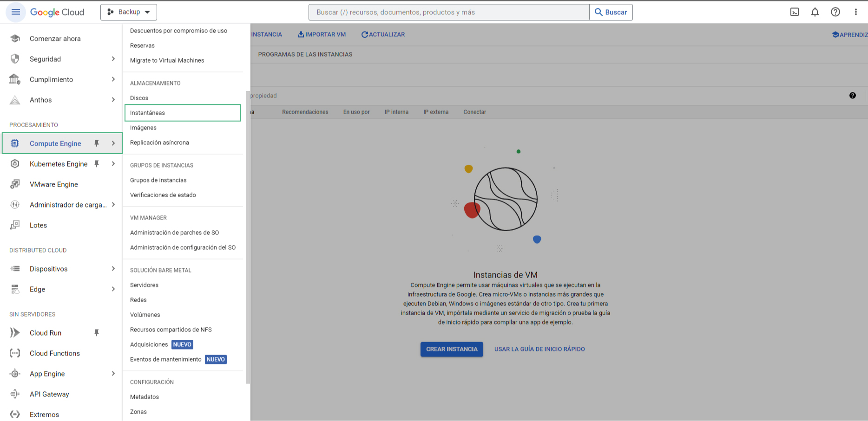Open the help question mark menu
This screenshot has height=421, width=868.
click(835, 12)
